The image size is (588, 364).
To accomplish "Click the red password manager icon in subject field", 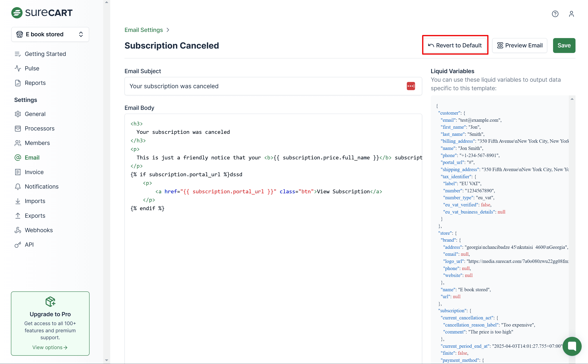I will tap(411, 86).
